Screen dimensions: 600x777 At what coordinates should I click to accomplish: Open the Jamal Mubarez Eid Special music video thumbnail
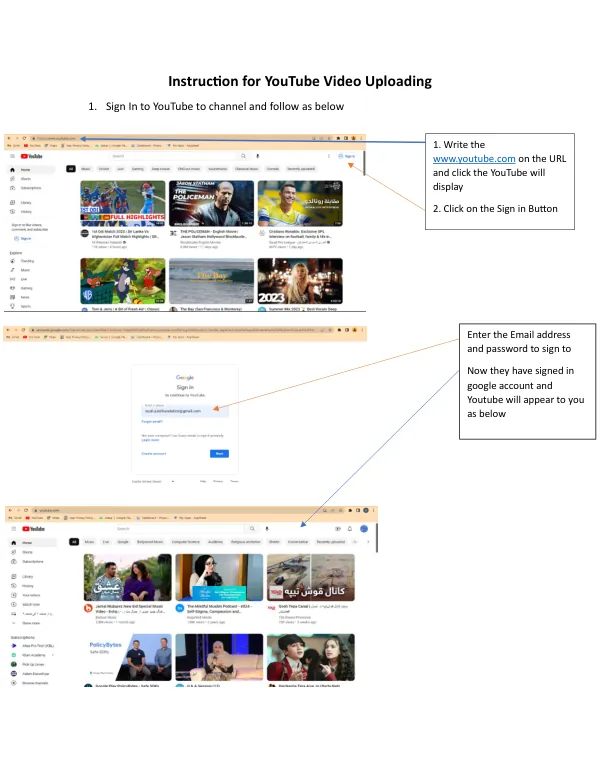128,577
